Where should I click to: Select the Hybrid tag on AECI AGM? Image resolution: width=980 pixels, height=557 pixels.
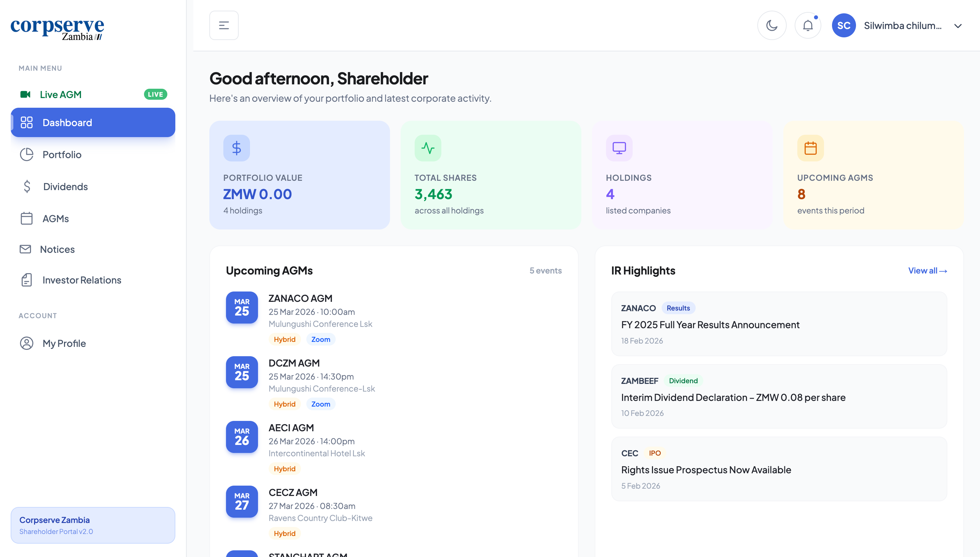click(x=284, y=469)
